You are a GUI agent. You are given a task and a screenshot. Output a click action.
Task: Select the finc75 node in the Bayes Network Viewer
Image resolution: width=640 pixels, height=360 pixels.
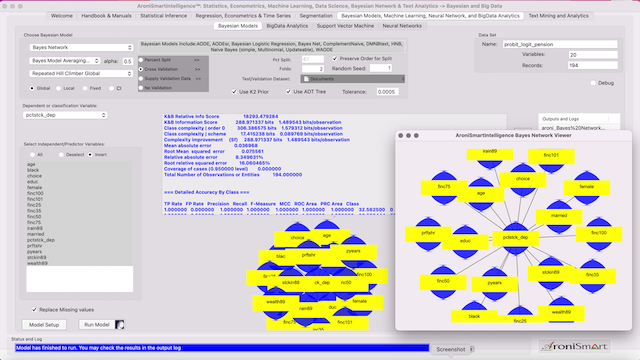coord(444,187)
